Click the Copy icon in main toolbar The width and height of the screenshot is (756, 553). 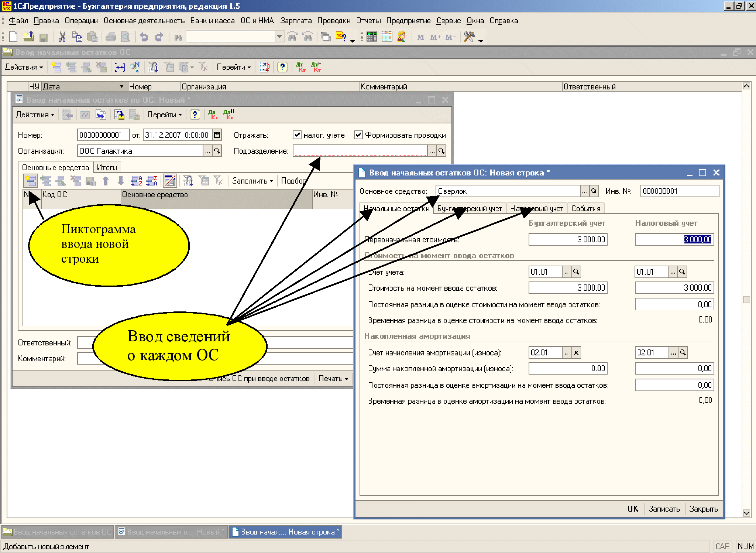[77, 37]
